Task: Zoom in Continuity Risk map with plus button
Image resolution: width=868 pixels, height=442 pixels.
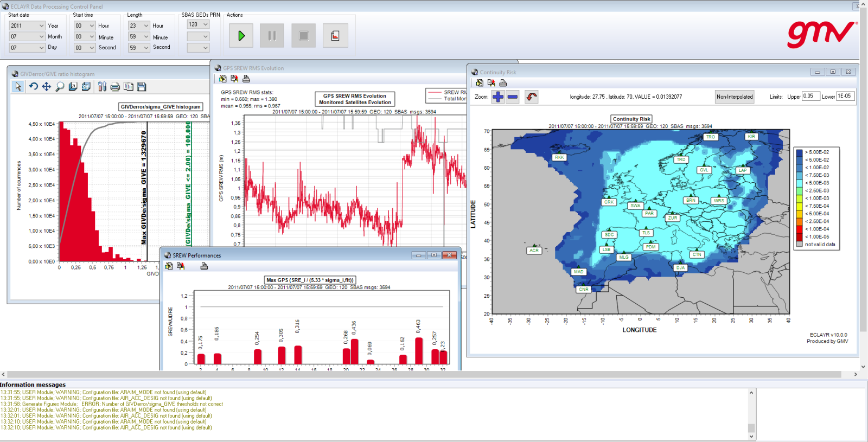Action: point(498,97)
